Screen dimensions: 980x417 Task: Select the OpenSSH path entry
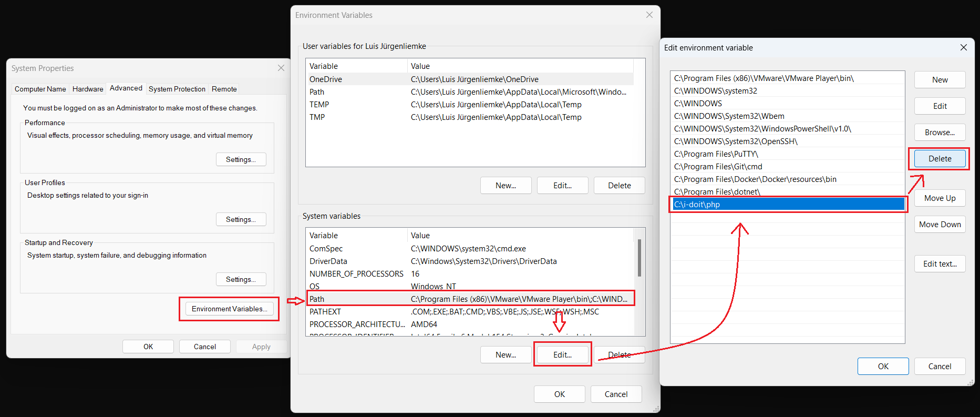[788, 141]
